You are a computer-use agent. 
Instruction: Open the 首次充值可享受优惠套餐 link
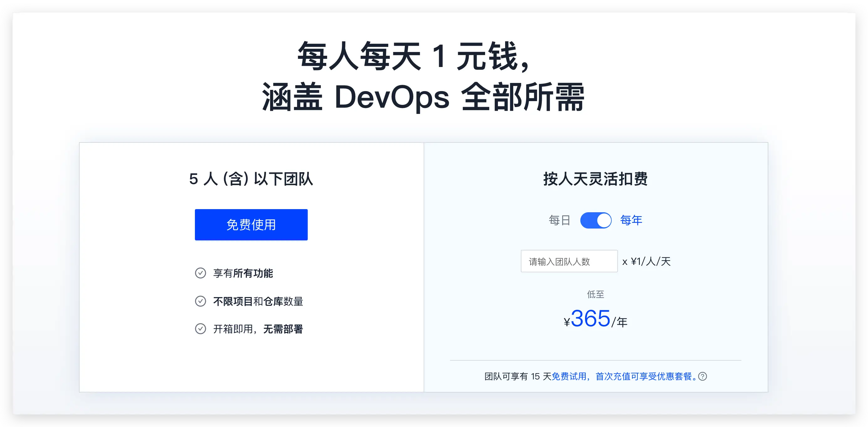(x=644, y=376)
